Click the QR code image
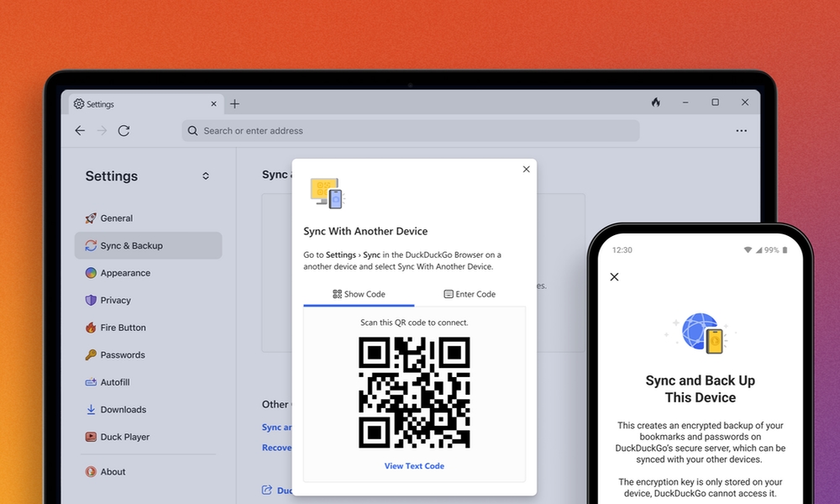This screenshot has width=840, height=504. (414, 392)
